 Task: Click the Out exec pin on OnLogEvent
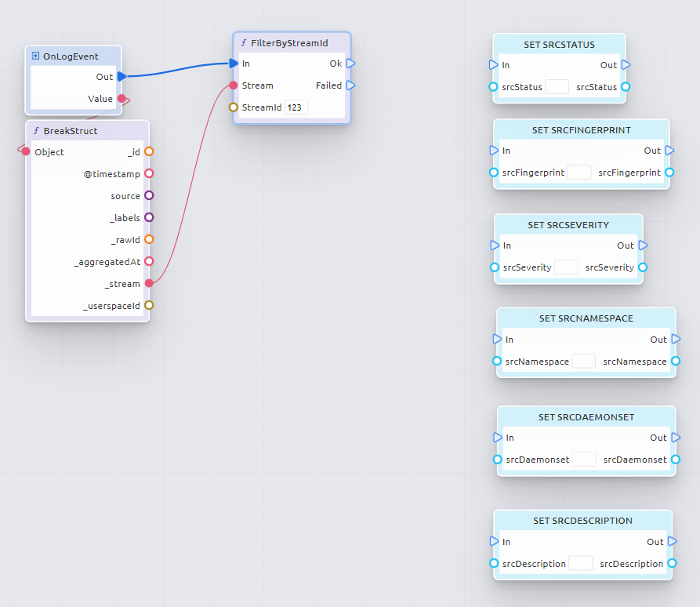point(122,77)
